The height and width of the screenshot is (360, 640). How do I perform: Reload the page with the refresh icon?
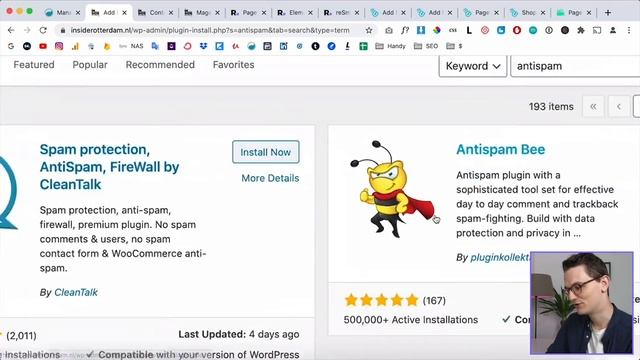point(43,30)
